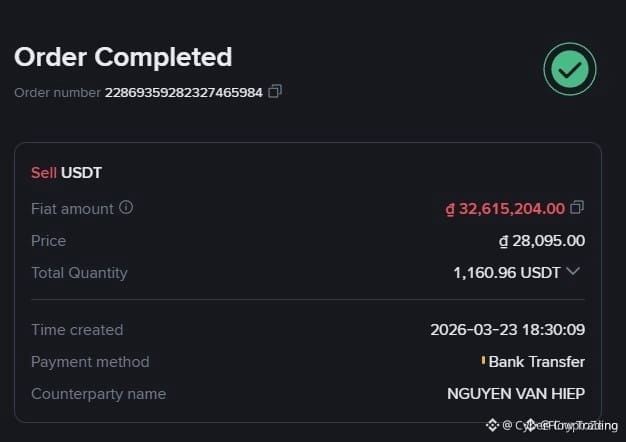Click the Counterparty name label
This screenshot has height=442, width=626.
point(98,394)
